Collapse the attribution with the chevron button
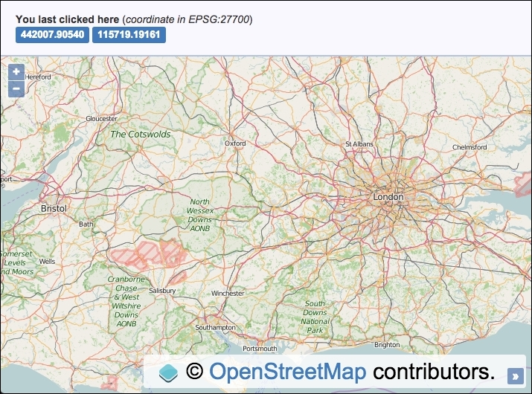532x394 pixels. tap(515, 376)
